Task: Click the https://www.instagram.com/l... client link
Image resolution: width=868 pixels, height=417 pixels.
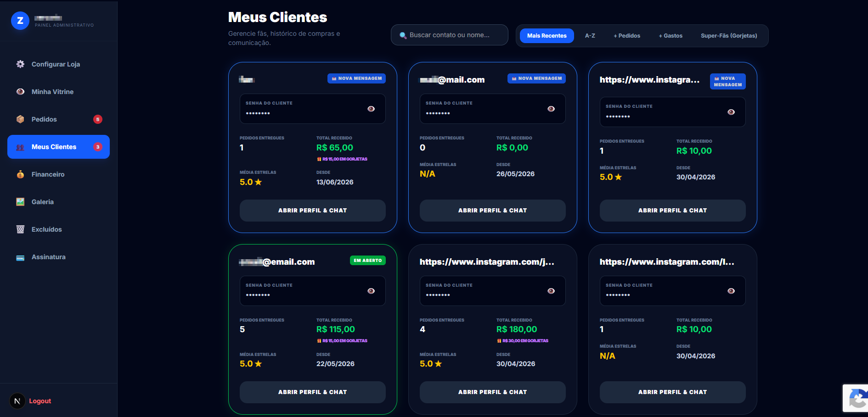Action: 667,262
